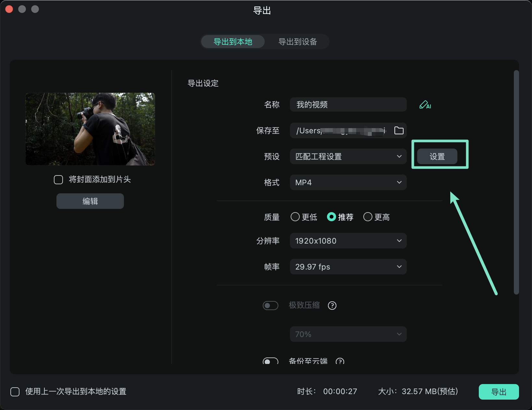532x410 pixels.
Task: Switch to the 导出到设备 tab
Action: click(297, 42)
